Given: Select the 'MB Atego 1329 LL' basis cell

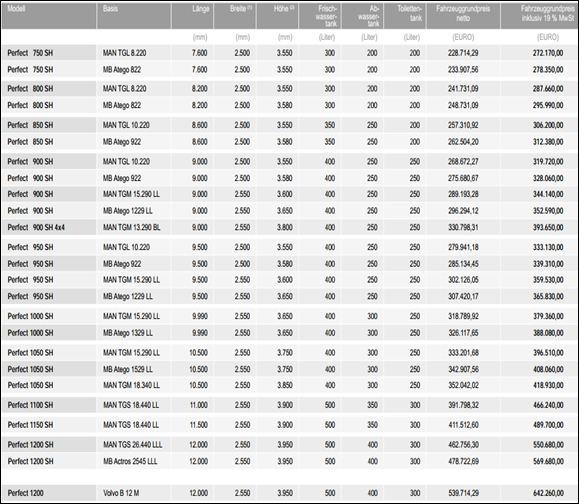Looking at the screenshot, I should coord(128,333).
